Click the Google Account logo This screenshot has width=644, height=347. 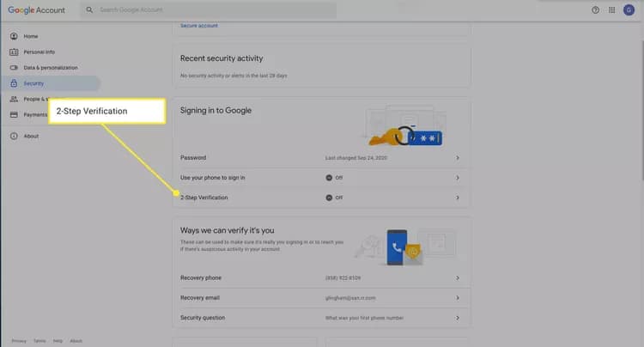pyautogui.click(x=37, y=9)
